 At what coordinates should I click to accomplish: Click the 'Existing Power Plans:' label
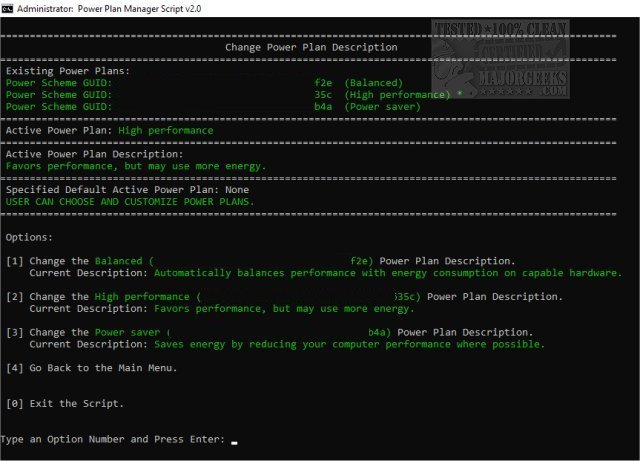pyautogui.click(x=68, y=71)
